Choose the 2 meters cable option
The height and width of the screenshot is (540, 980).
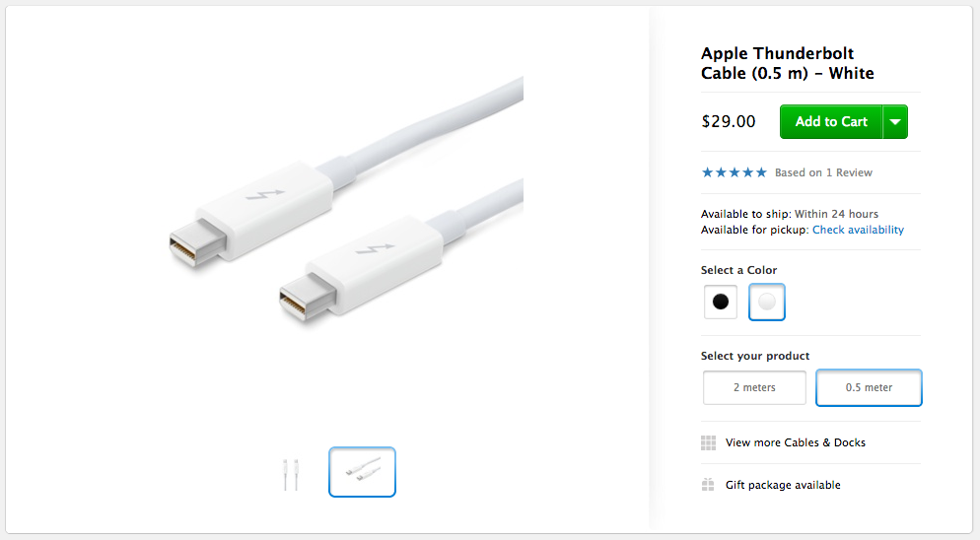point(754,387)
